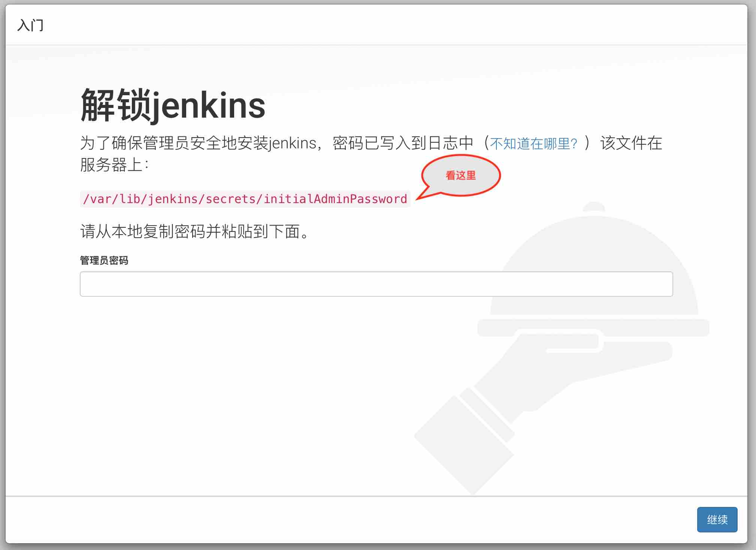Open the 不知道在哪里? help link
The width and height of the screenshot is (756, 550).
(x=533, y=143)
